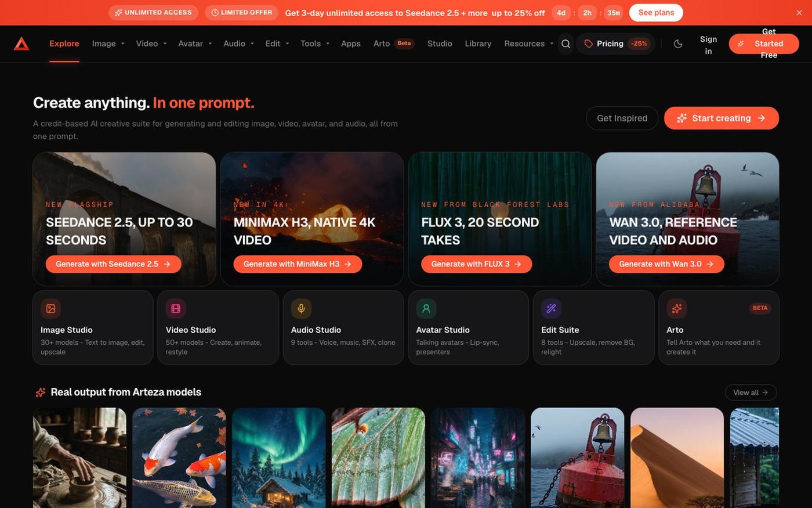Image resolution: width=812 pixels, height=508 pixels.
Task: Click sparkle icon beside Real output heading
Action: tap(40, 392)
